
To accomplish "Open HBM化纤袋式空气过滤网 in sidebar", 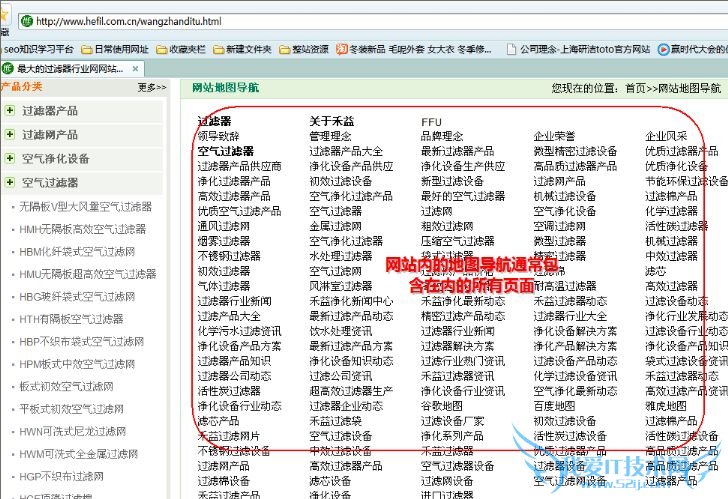I will 77,252.
